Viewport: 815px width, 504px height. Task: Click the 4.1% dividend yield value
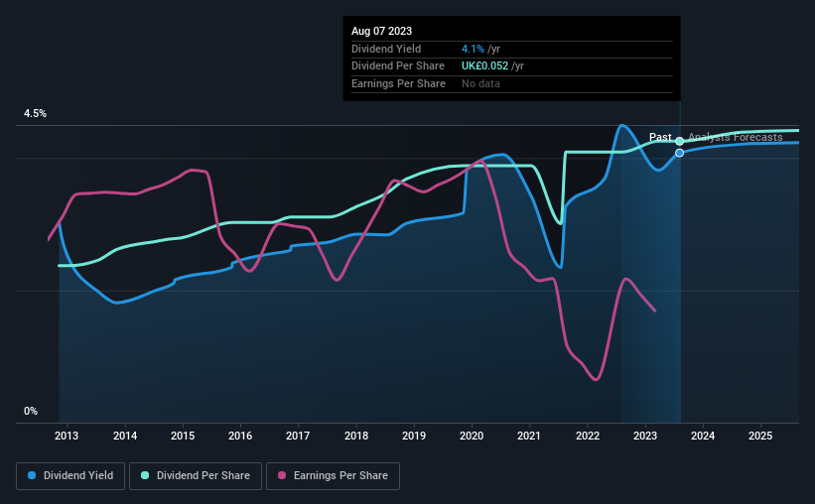tap(473, 49)
